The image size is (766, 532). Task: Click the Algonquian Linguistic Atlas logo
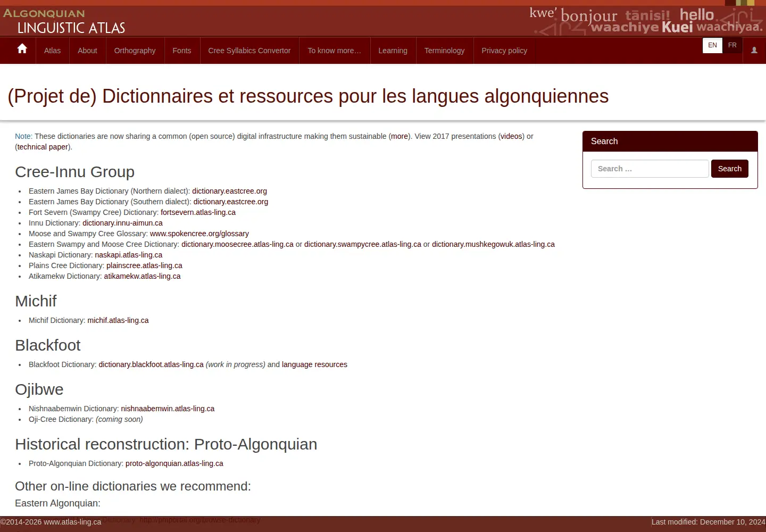(64, 21)
